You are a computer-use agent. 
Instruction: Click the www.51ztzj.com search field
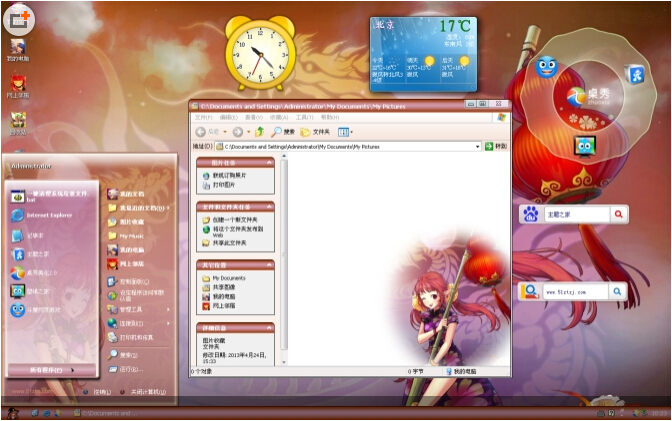coord(575,292)
